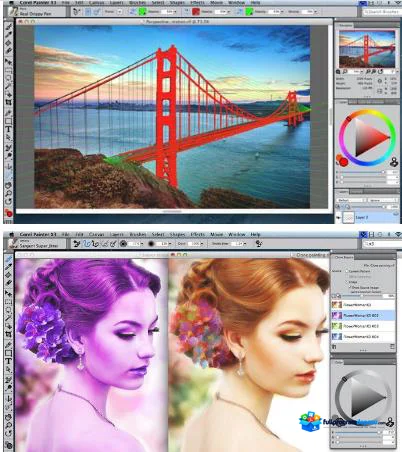Click the Clone Color stamp icon beside the red color wheel
Image resolution: width=402 pixels, height=452 pixels.
(x=394, y=162)
